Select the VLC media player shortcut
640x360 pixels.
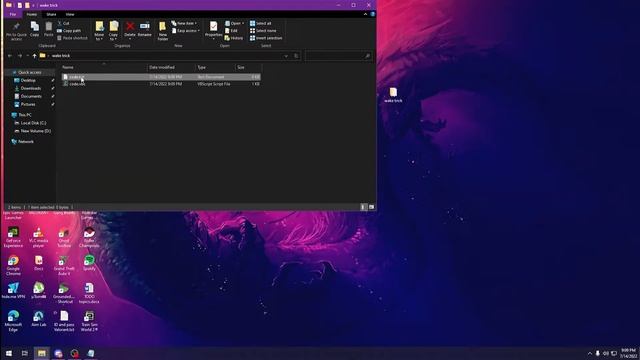click(x=38, y=237)
